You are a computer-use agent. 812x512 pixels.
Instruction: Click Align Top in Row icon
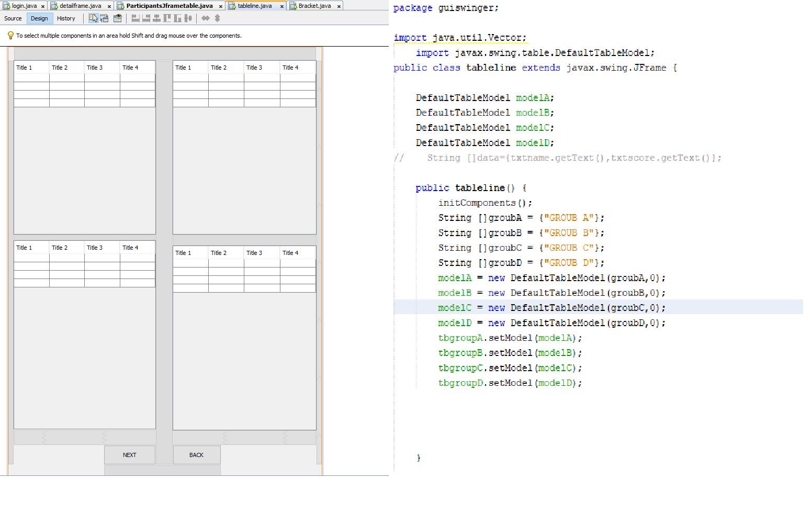coord(167,18)
